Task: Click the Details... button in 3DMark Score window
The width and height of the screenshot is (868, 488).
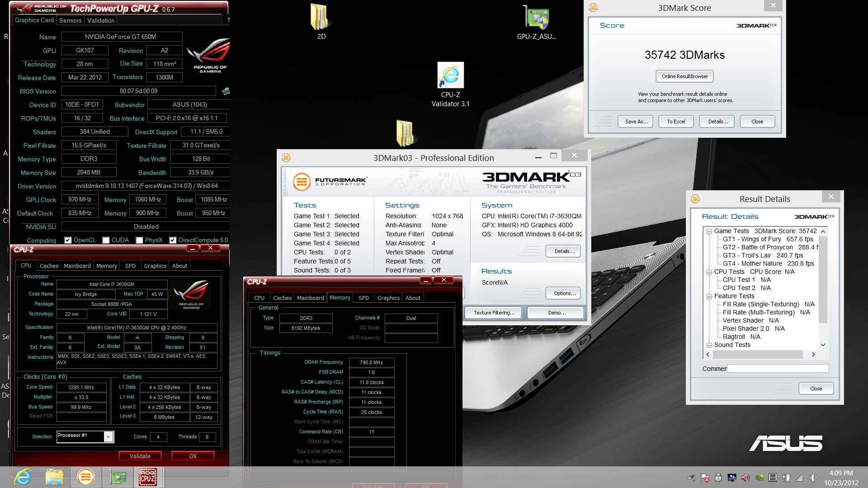Action: pos(718,122)
